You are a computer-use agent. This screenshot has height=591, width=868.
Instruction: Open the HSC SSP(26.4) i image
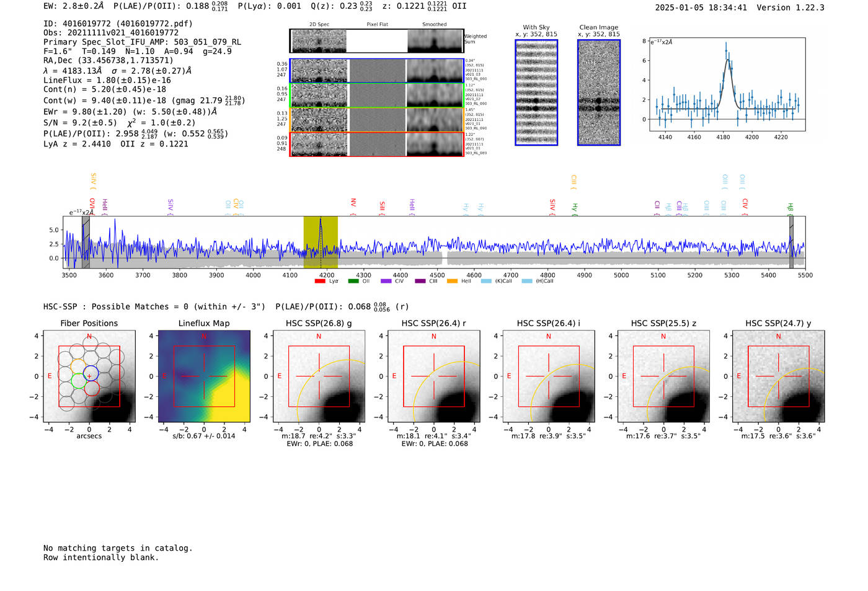[x=549, y=376]
